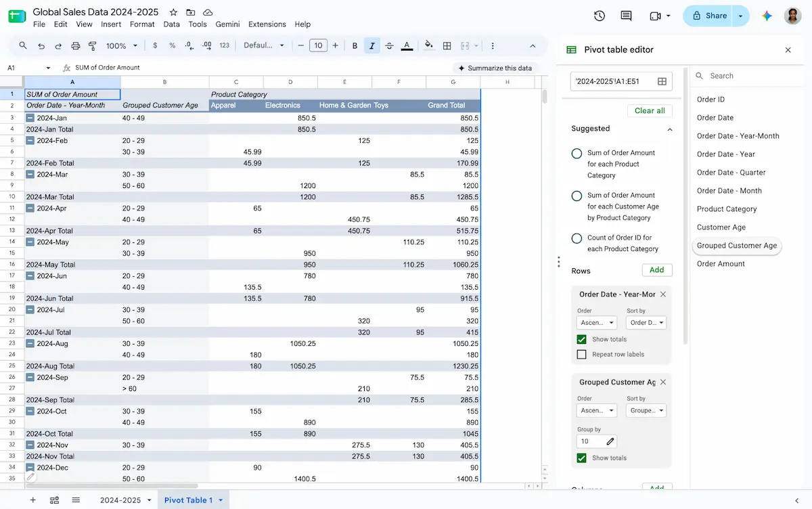Image resolution: width=812 pixels, height=509 pixels.
Task: Enable Repeat row labels checkbox
Action: pos(581,354)
